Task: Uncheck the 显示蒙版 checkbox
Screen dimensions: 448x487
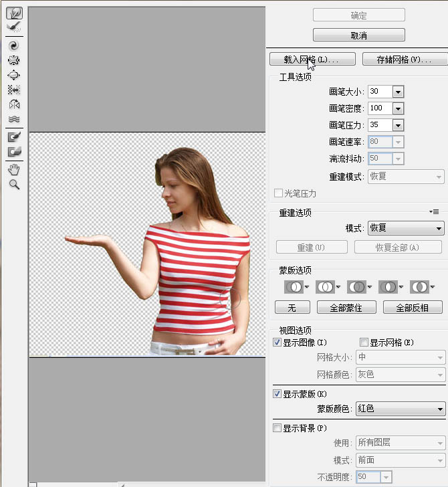Action: click(x=277, y=394)
